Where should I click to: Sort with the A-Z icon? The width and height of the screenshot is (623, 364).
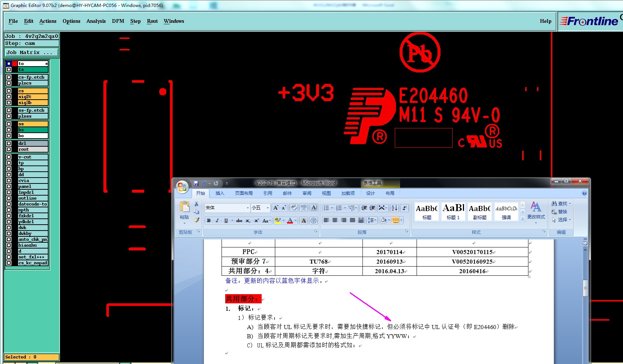point(394,208)
